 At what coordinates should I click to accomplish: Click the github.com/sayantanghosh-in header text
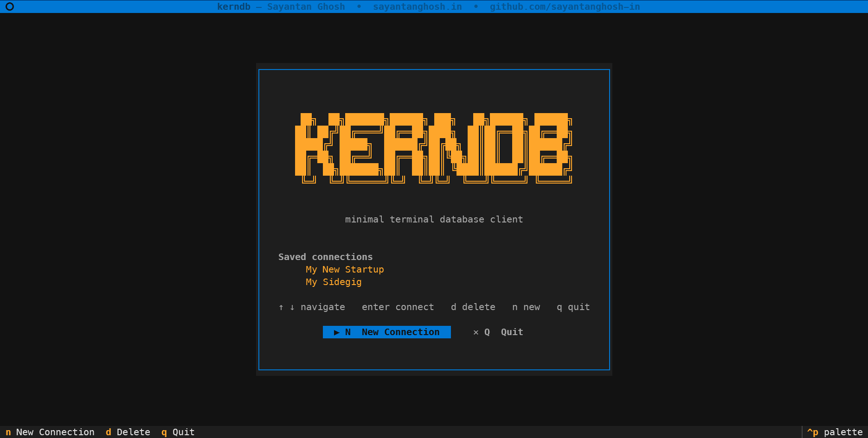point(565,6)
